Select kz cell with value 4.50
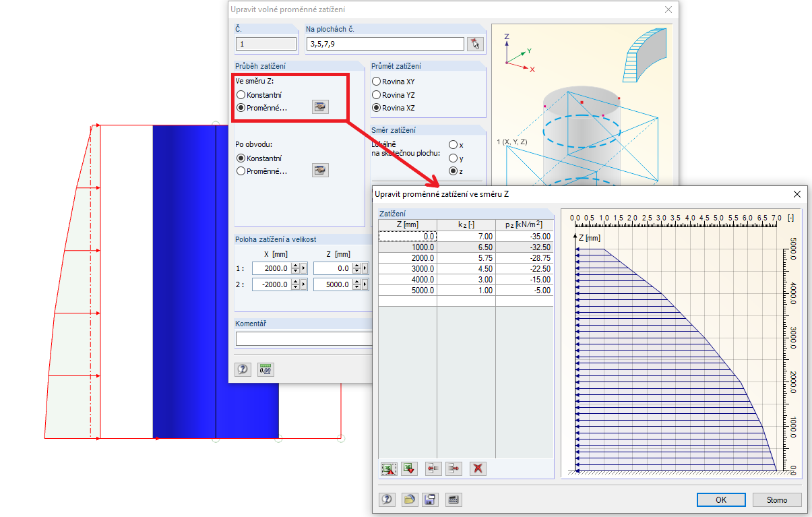This screenshot has width=812, height=517. click(x=466, y=269)
